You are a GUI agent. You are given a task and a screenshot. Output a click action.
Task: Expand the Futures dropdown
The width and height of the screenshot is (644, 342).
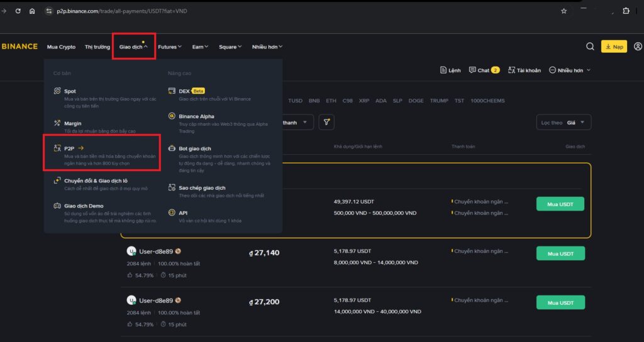click(x=170, y=47)
